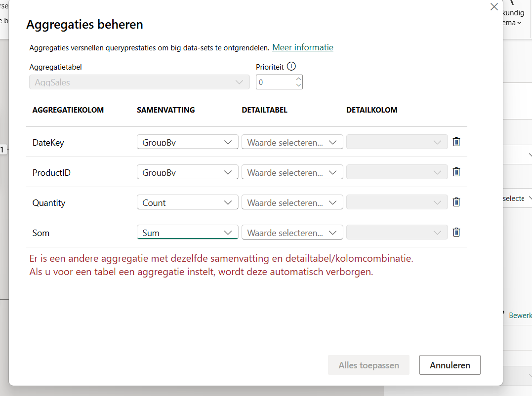Close the Aggregaties beheren dialog
Screen dimensions: 532x396
point(494,7)
